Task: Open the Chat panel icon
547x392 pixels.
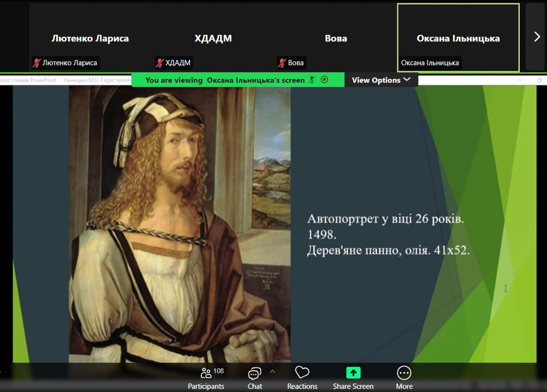Action: pyautogui.click(x=254, y=373)
